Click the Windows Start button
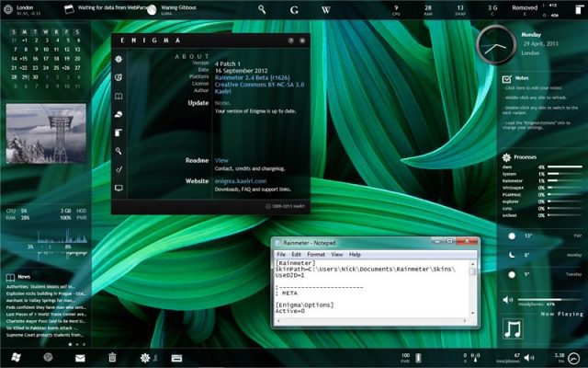The image size is (588, 368). (16, 357)
